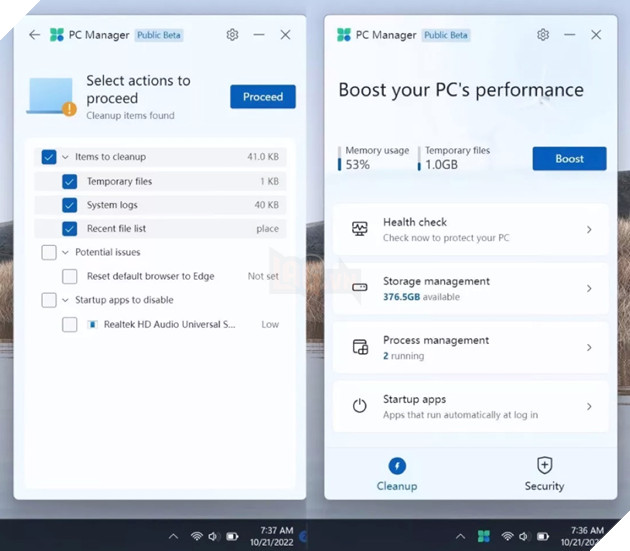Click the Public Beta badge in left window

[159, 35]
